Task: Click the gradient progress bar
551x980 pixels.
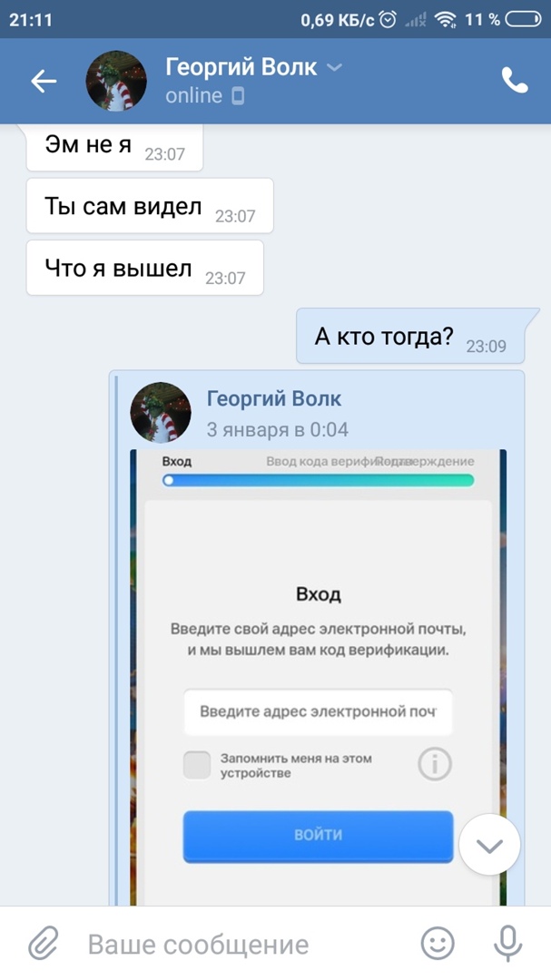Action: point(318,481)
